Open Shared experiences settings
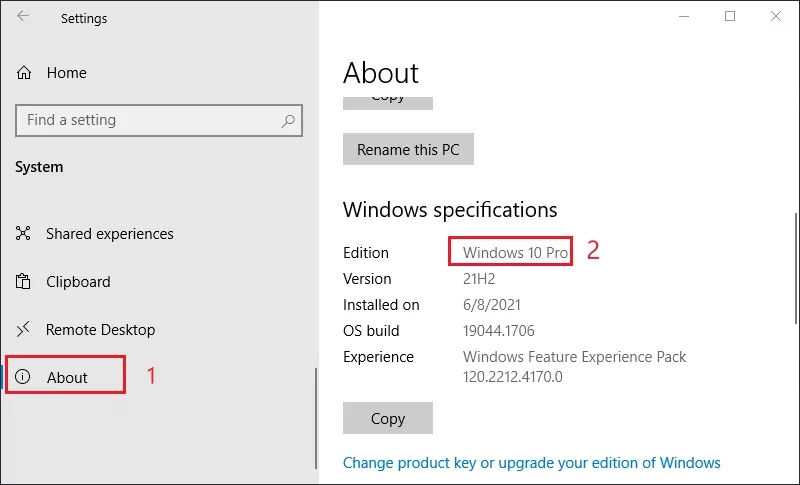800x485 pixels. click(110, 234)
